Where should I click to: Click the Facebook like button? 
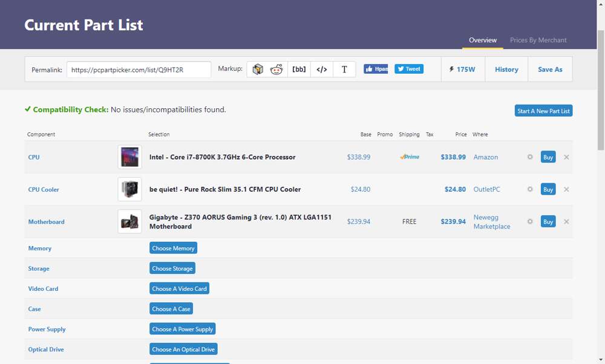point(376,69)
